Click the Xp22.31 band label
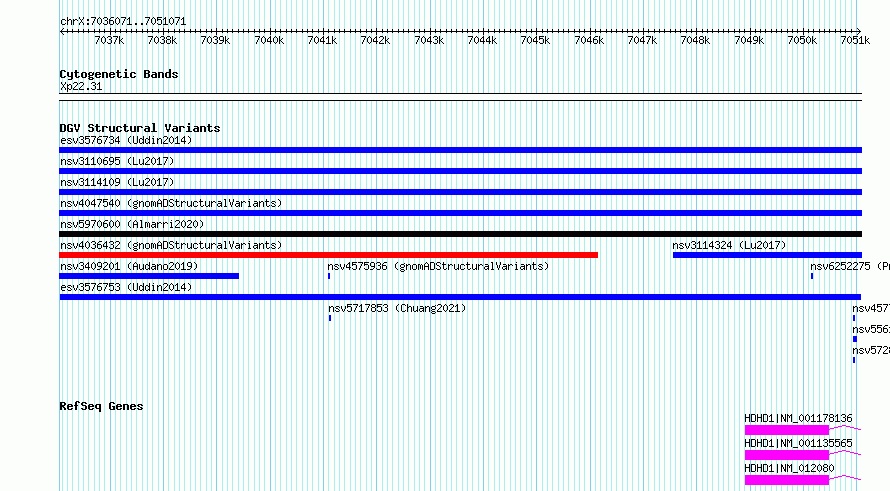Image resolution: width=890 pixels, height=491 pixels. (81, 86)
